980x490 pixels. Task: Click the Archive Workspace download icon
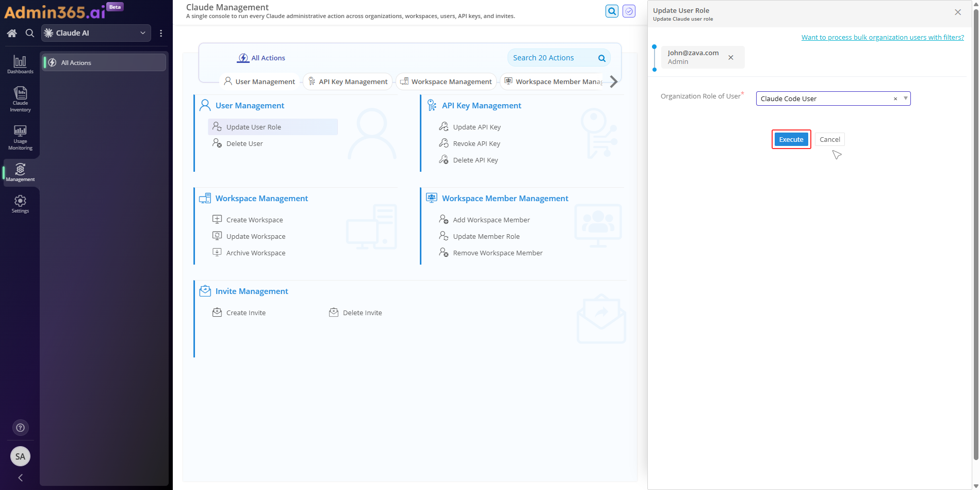pos(217,252)
